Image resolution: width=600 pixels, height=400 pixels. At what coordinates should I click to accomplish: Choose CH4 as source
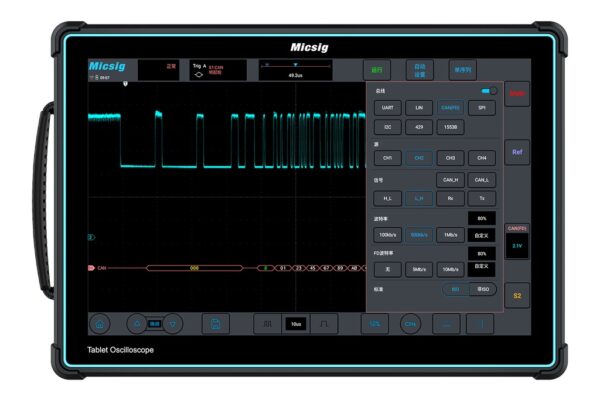point(482,158)
